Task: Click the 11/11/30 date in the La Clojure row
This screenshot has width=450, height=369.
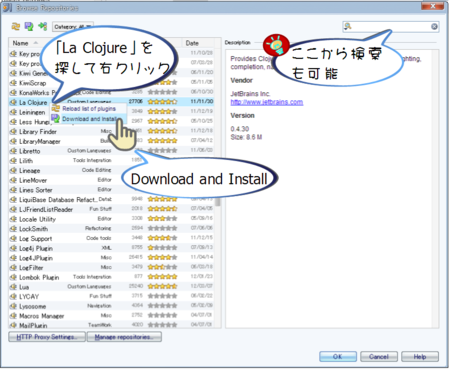Action: [202, 101]
